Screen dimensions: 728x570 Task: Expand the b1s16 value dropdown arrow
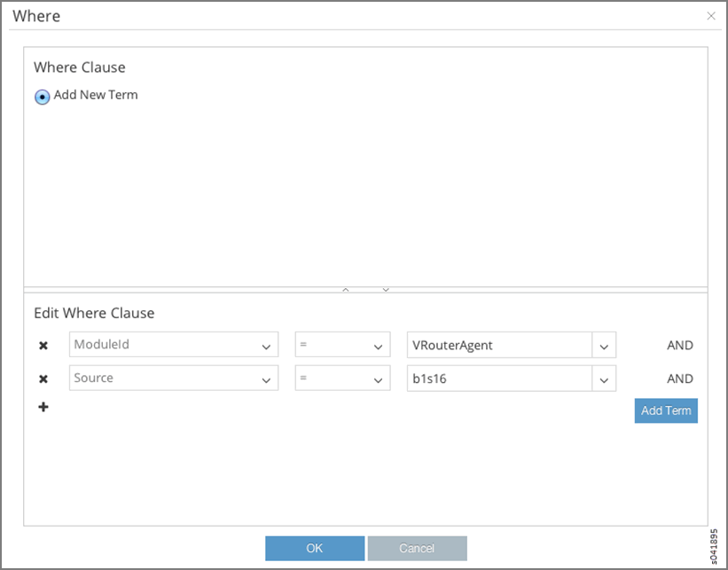(x=604, y=379)
